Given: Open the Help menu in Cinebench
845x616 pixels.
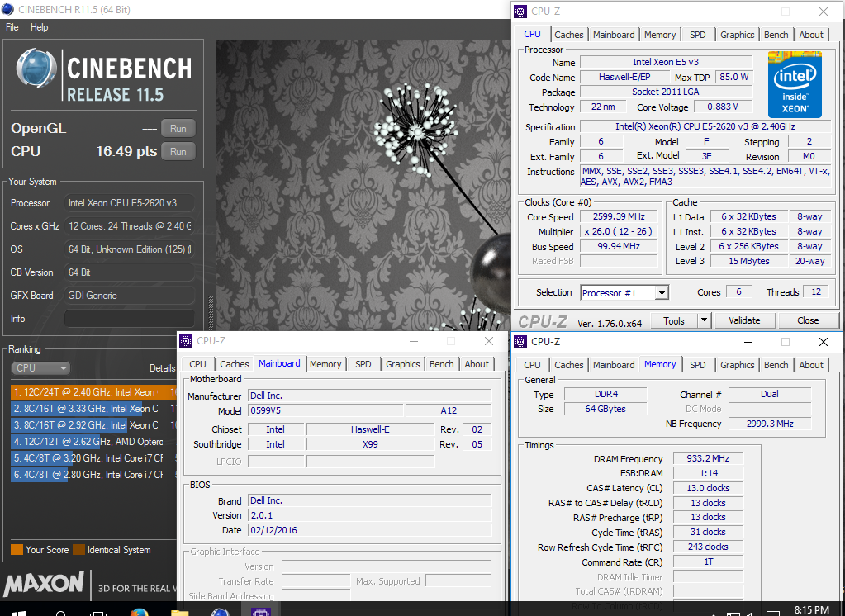Looking at the screenshot, I should tap(39, 27).
